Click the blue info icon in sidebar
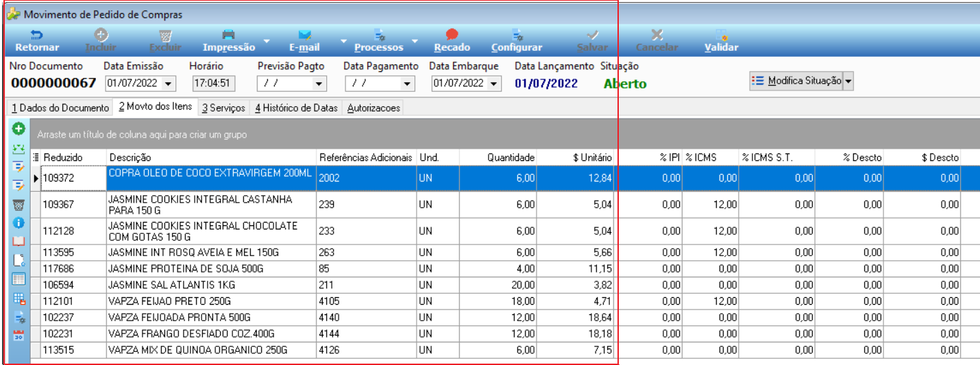 click(x=19, y=223)
